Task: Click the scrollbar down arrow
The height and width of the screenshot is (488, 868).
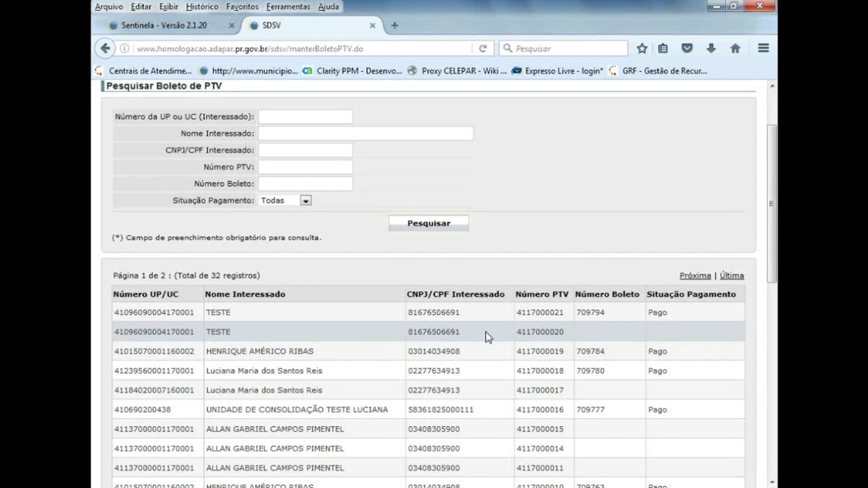Action: point(772,482)
